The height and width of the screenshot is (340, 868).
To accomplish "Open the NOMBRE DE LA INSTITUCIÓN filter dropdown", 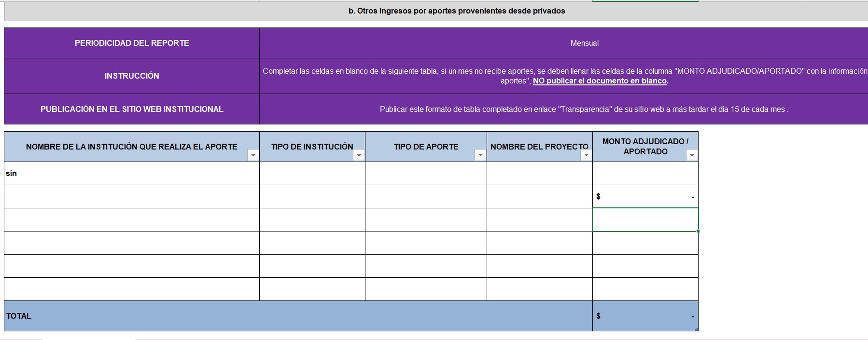I will tap(253, 155).
